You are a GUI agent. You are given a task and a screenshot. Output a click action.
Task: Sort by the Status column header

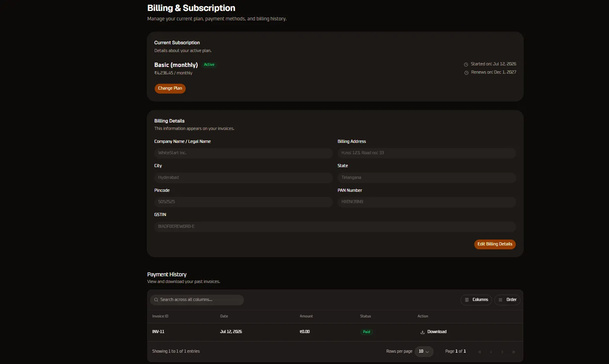pyautogui.click(x=365, y=316)
